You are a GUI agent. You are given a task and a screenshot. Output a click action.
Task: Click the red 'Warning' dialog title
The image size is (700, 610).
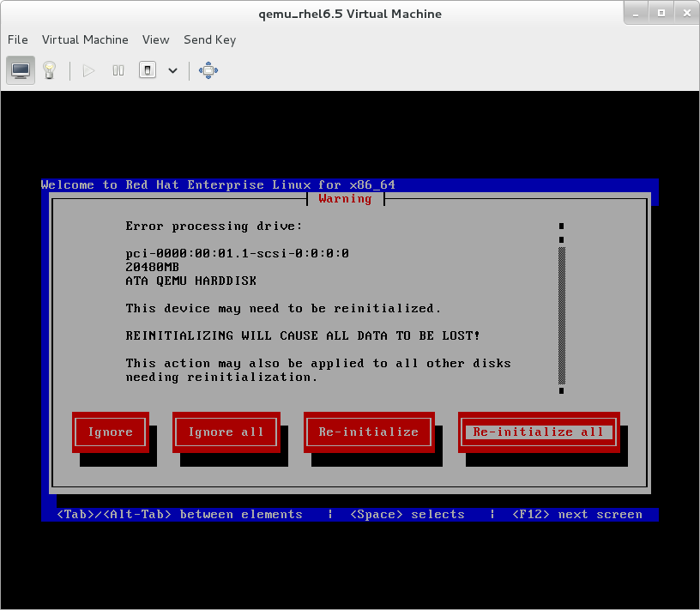coord(345,199)
